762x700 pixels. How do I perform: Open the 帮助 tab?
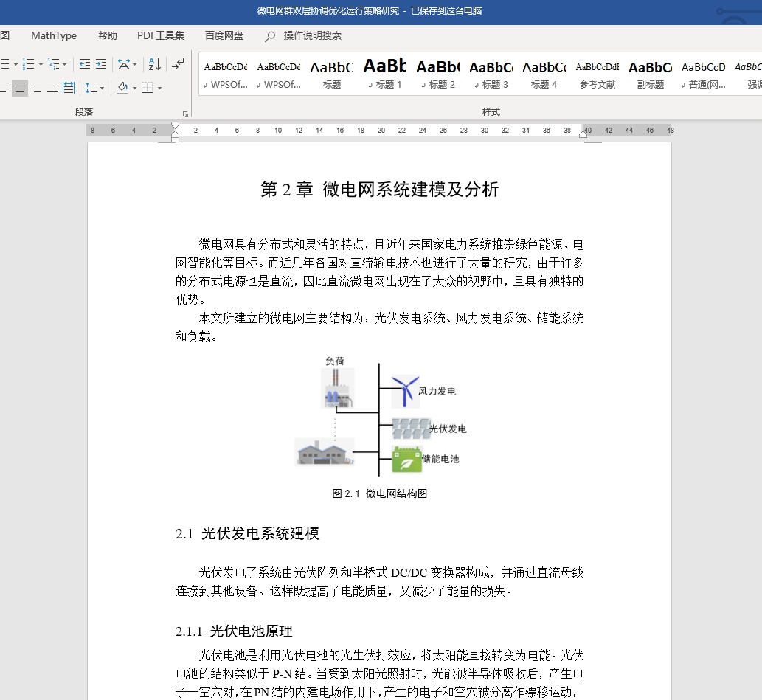pyautogui.click(x=108, y=35)
